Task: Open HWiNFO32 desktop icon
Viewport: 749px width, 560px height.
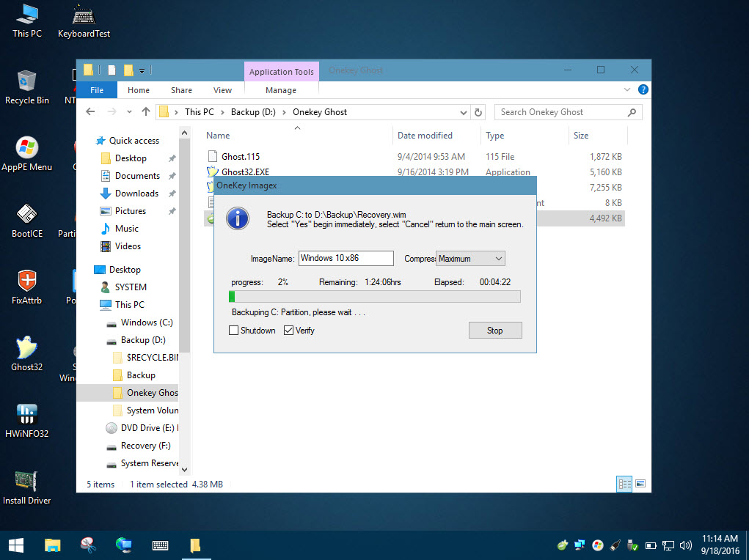Action: [x=26, y=414]
